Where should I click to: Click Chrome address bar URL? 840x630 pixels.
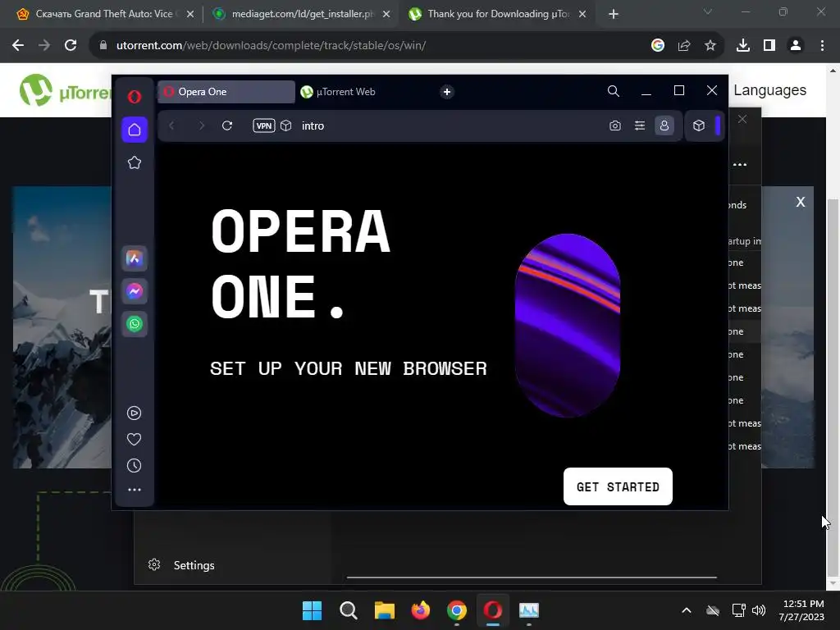(x=271, y=46)
